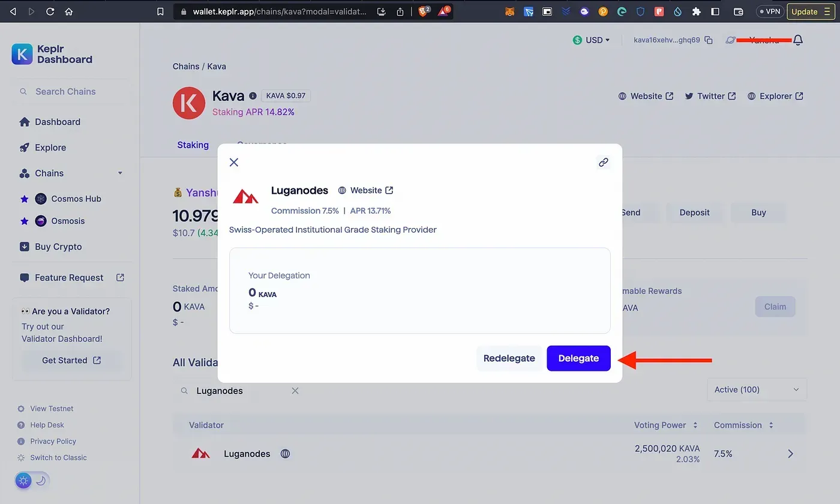Open View Testnet link

(x=46, y=409)
